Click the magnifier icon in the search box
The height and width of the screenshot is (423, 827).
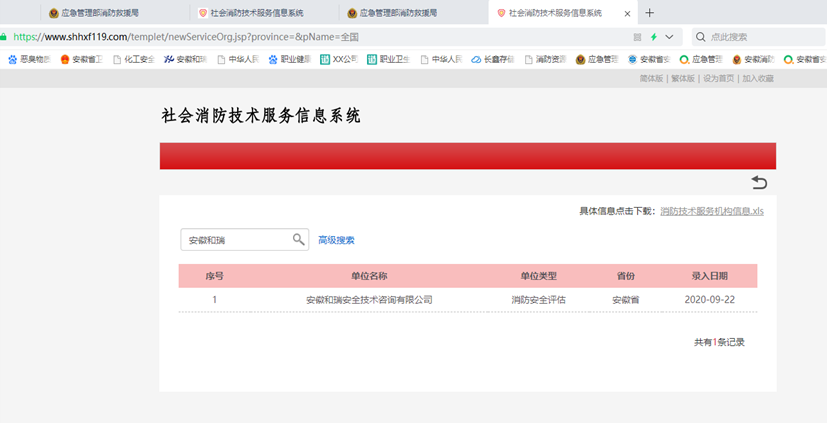298,240
